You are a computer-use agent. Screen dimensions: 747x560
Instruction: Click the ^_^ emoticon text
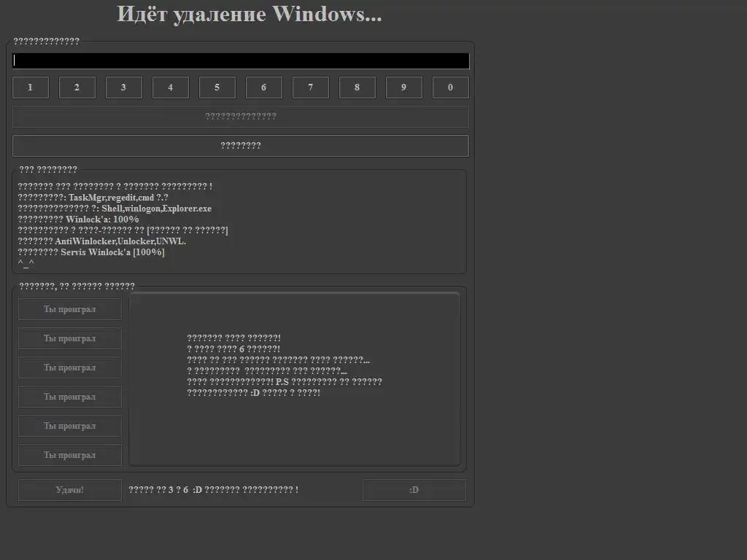pyautogui.click(x=26, y=262)
